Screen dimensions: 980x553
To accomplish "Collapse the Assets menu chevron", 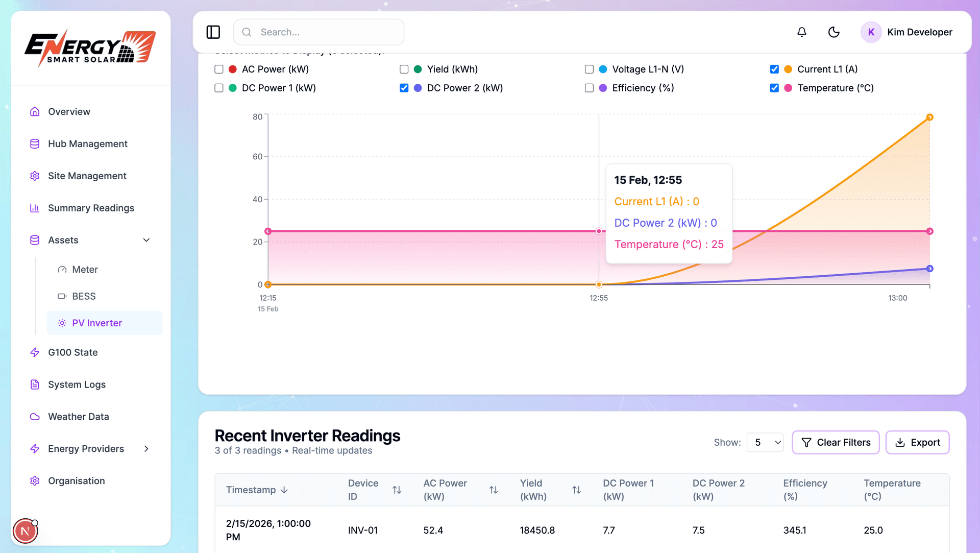I will (x=146, y=240).
